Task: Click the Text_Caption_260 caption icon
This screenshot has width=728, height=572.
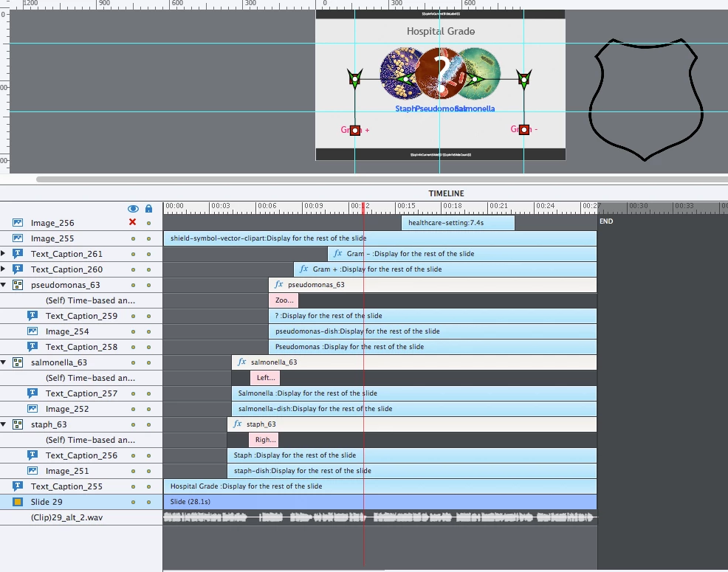Action: tap(18, 269)
